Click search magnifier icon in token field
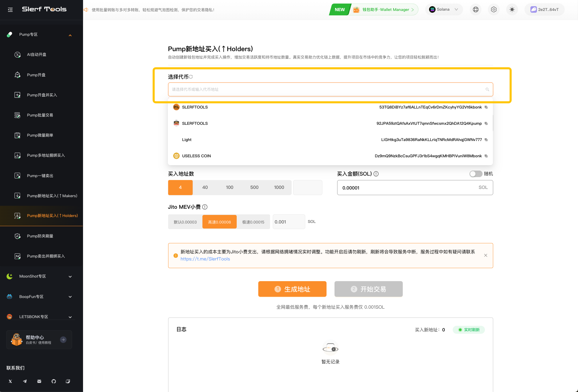Viewport: 578px width, 392px height. coord(487,89)
